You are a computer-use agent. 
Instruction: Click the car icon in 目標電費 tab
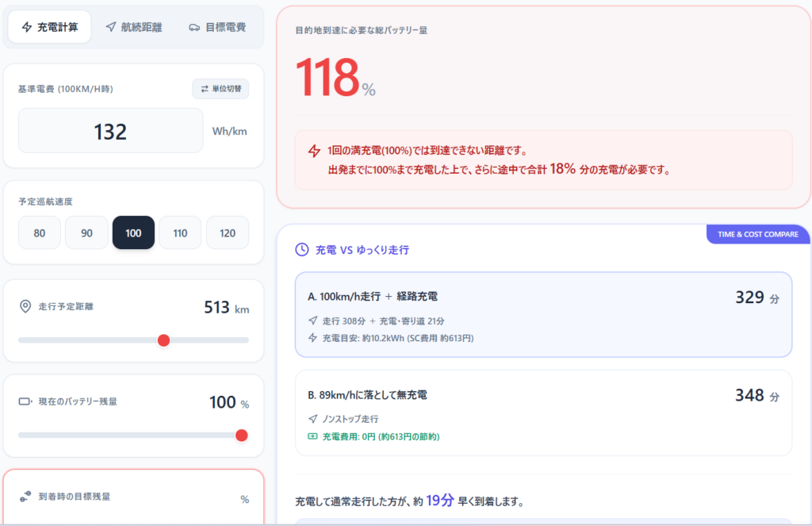pos(194,27)
